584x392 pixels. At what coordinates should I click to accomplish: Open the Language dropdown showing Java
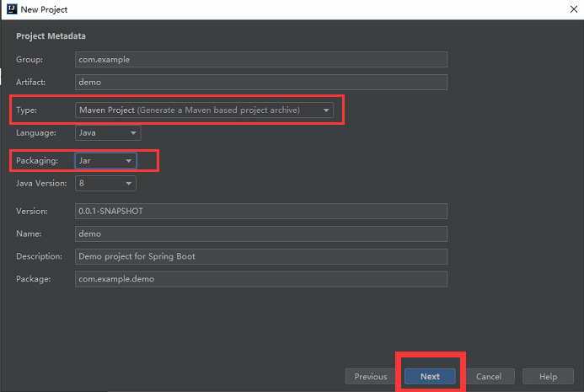tap(108, 133)
